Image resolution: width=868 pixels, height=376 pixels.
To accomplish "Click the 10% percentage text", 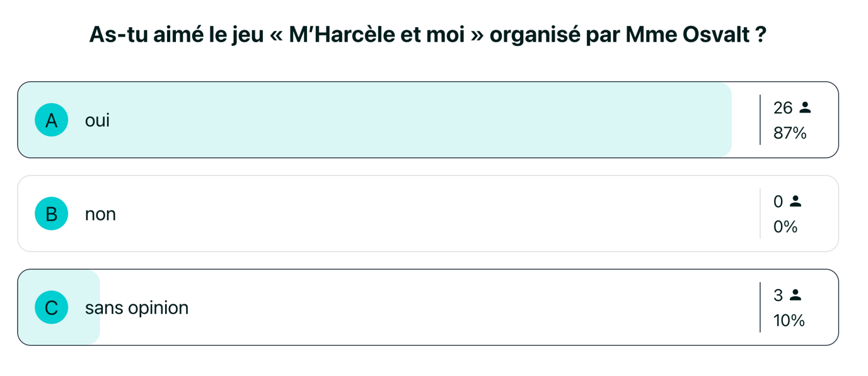I will (x=789, y=321).
